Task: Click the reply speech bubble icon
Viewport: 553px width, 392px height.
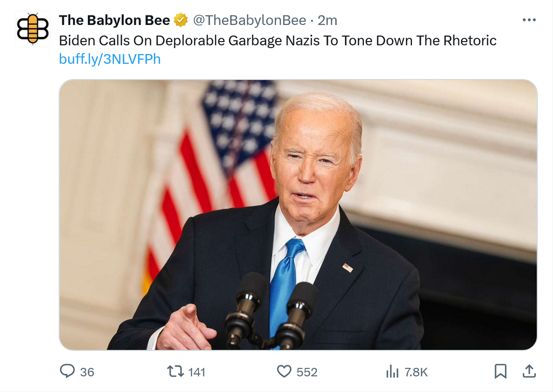Action: (x=67, y=372)
